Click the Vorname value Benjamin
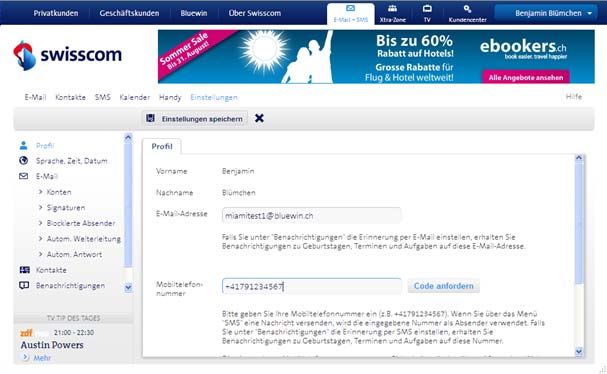 [238, 171]
